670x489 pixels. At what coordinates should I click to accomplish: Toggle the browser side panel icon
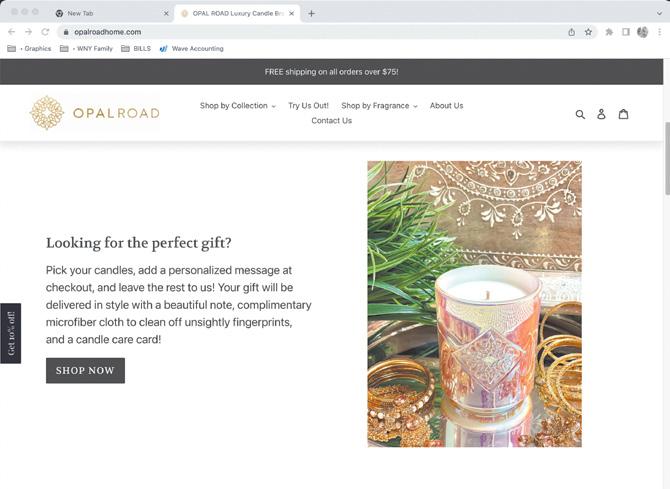coord(626,32)
